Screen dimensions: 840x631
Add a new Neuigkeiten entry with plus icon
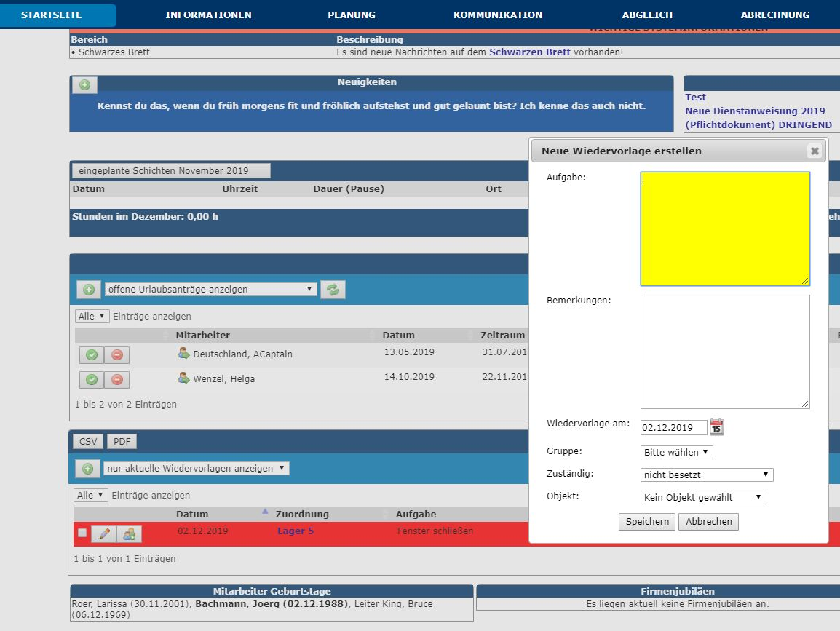coord(84,84)
